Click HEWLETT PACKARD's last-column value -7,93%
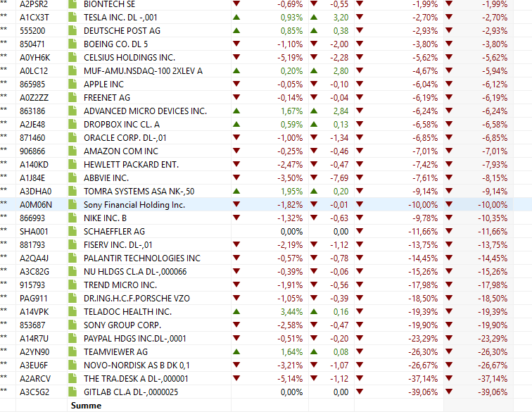The width and height of the screenshot is (532, 412). (495, 164)
